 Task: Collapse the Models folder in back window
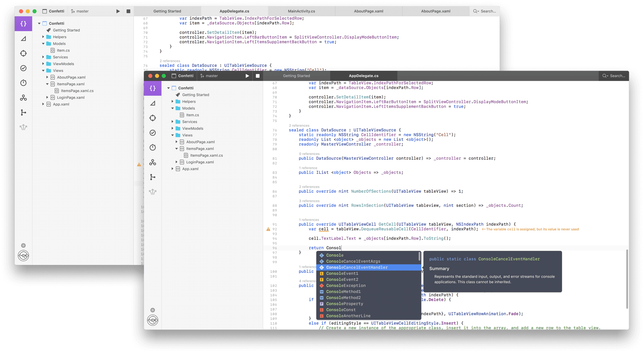(43, 44)
